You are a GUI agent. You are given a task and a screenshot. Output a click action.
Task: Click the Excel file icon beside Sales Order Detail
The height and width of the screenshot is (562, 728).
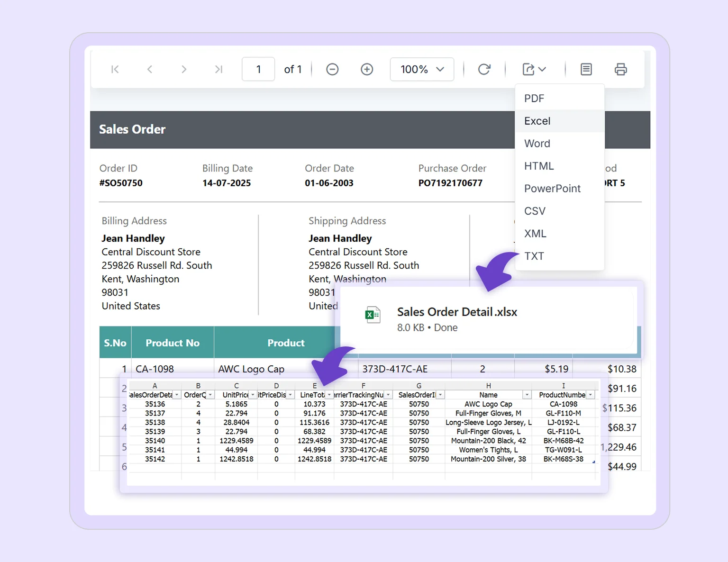click(373, 314)
